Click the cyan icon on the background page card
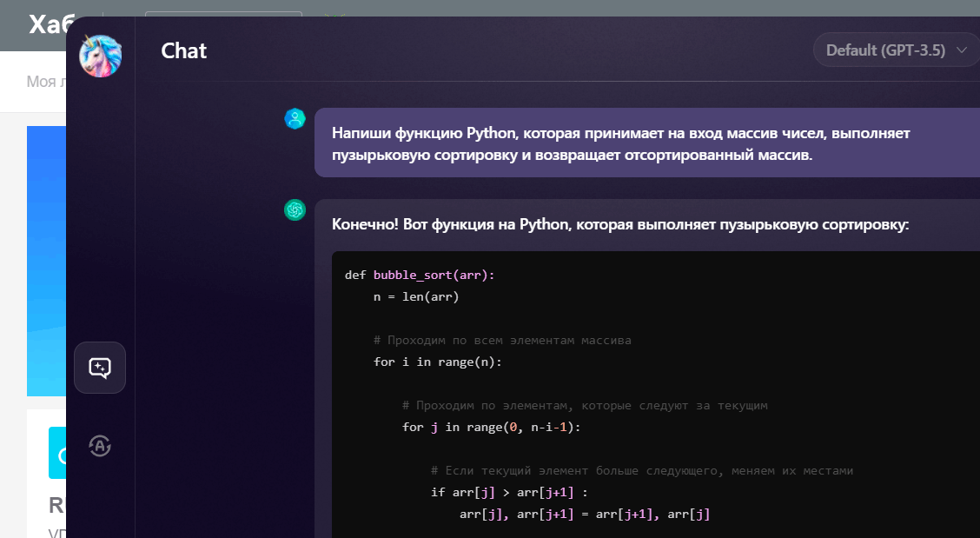980x538 pixels. [57, 453]
